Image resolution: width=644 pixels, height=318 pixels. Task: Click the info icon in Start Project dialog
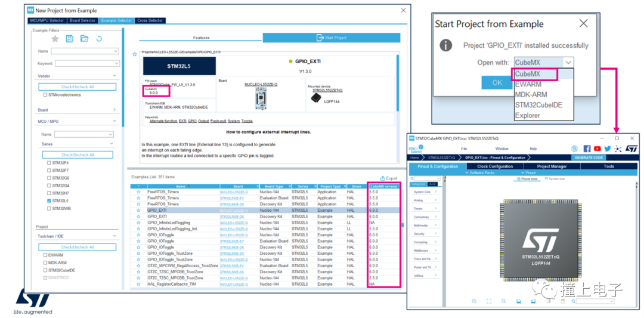445,45
